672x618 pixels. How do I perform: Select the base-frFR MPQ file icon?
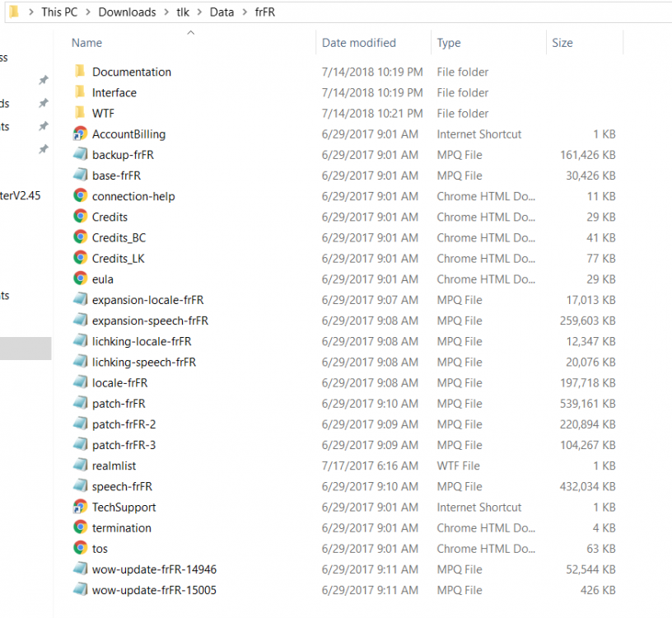[x=80, y=175]
